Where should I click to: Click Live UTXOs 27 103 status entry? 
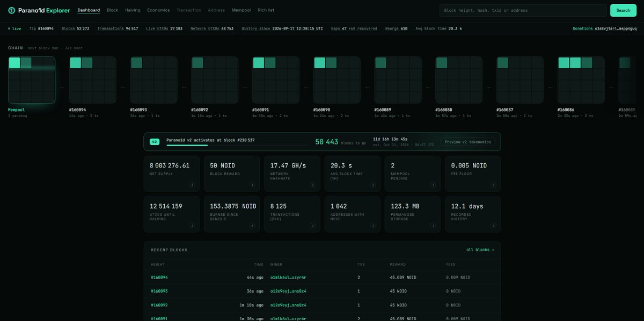pos(164,28)
